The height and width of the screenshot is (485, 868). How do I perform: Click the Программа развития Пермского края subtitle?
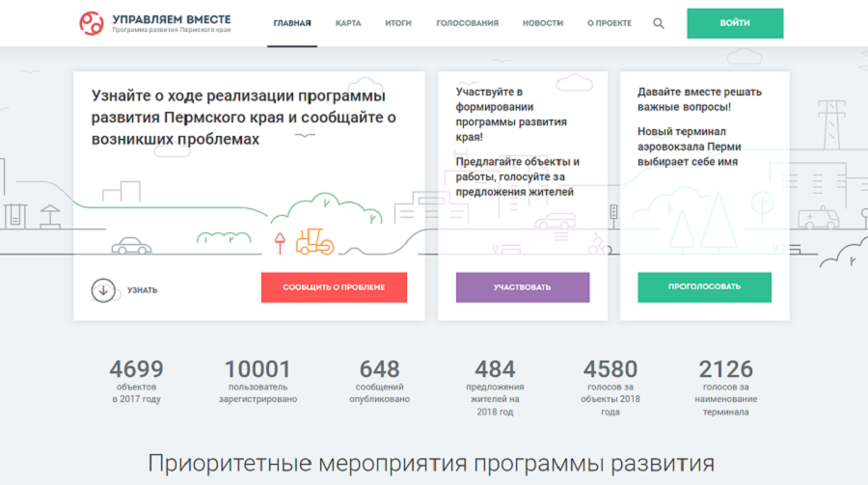point(172,30)
